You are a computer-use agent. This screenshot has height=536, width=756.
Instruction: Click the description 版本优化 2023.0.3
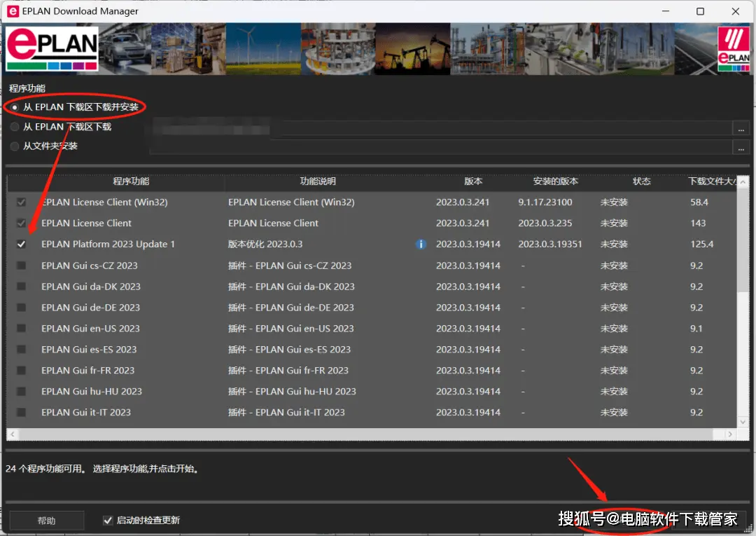tap(265, 244)
